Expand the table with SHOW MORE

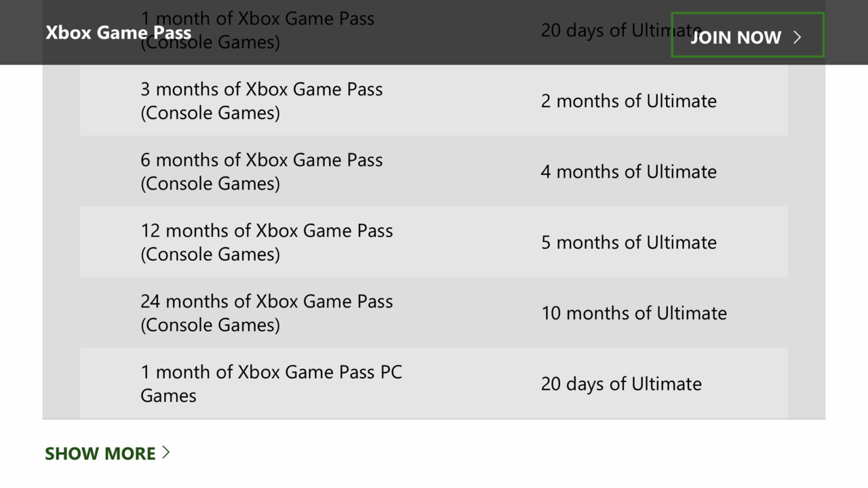click(x=107, y=453)
